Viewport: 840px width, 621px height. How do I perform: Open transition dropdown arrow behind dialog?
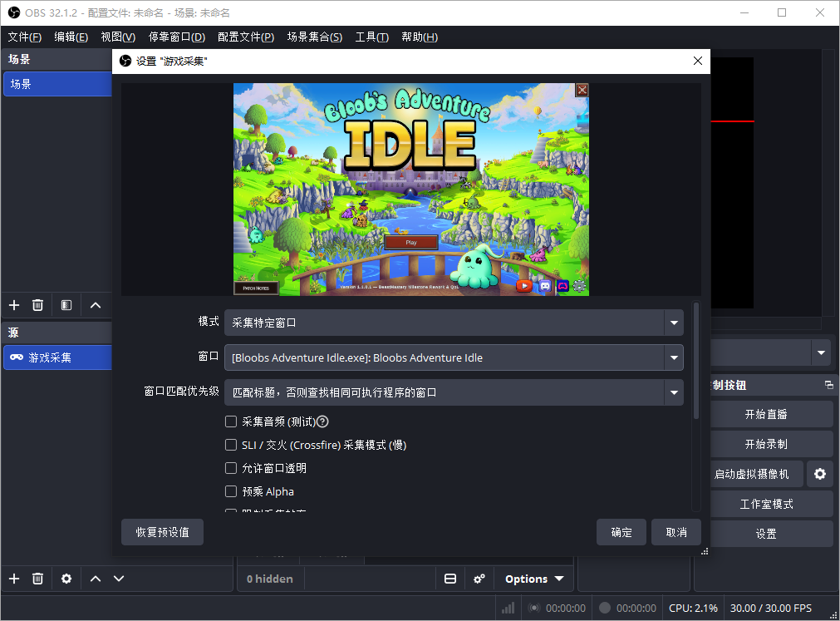tap(821, 352)
